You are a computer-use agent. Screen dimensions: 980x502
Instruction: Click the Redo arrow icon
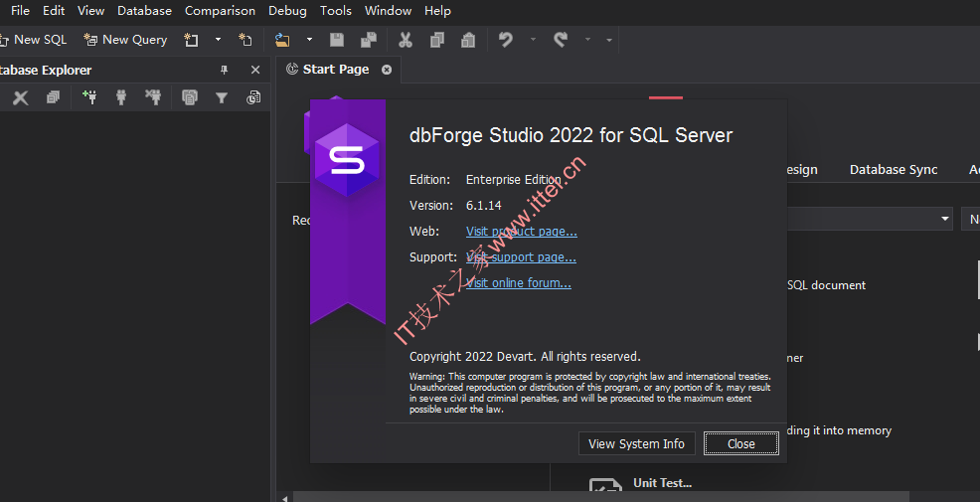click(x=561, y=40)
